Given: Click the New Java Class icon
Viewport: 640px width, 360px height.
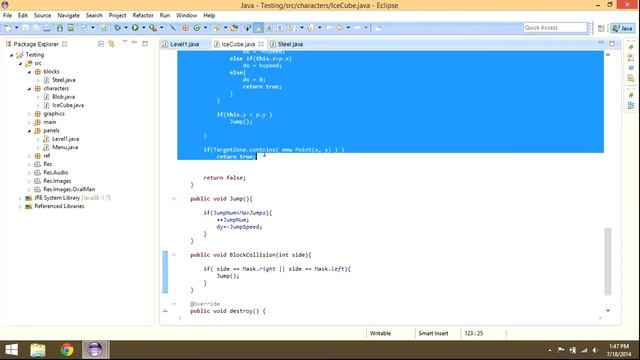Looking at the screenshot, I should [x=197, y=28].
